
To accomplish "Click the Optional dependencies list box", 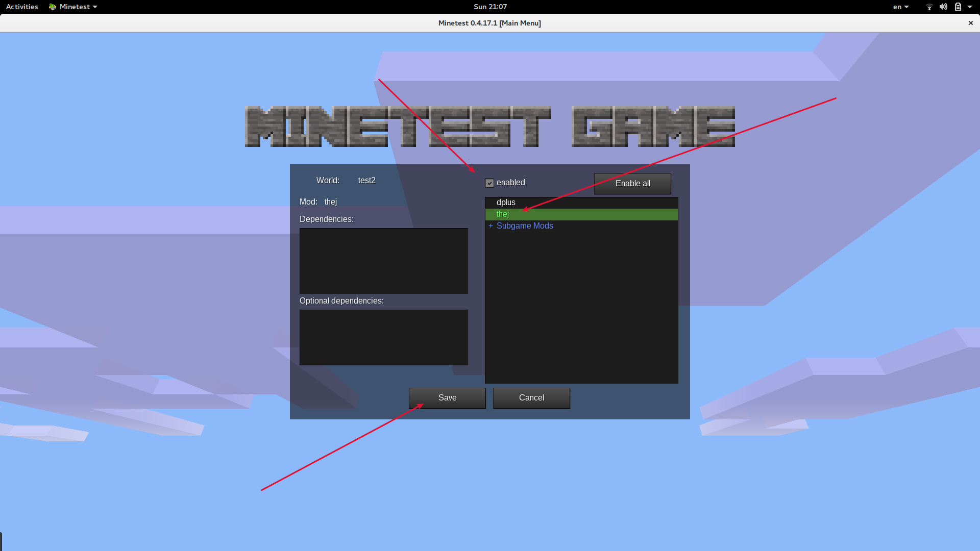I will pyautogui.click(x=384, y=337).
